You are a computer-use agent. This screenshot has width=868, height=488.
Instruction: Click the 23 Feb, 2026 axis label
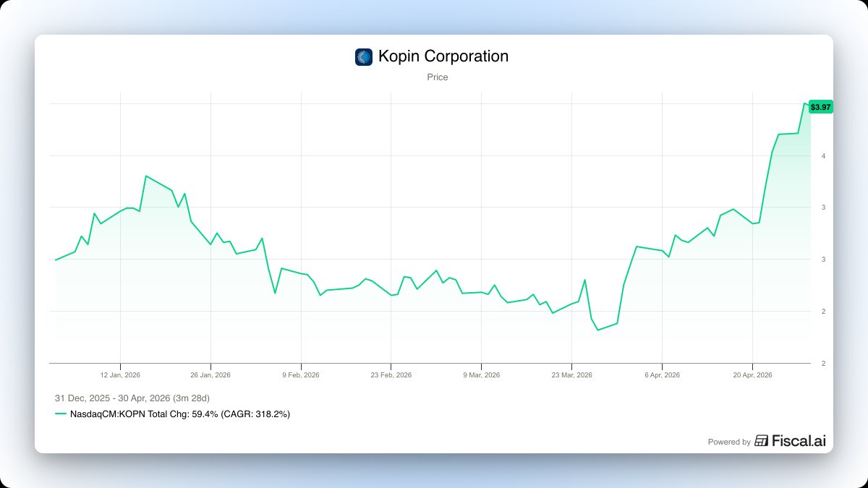coord(391,375)
